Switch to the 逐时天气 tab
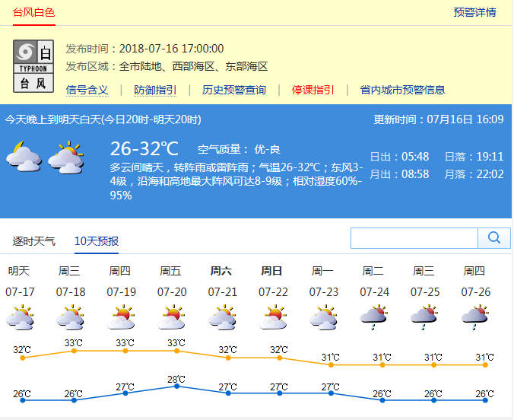The image size is (514, 420). (33, 241)
